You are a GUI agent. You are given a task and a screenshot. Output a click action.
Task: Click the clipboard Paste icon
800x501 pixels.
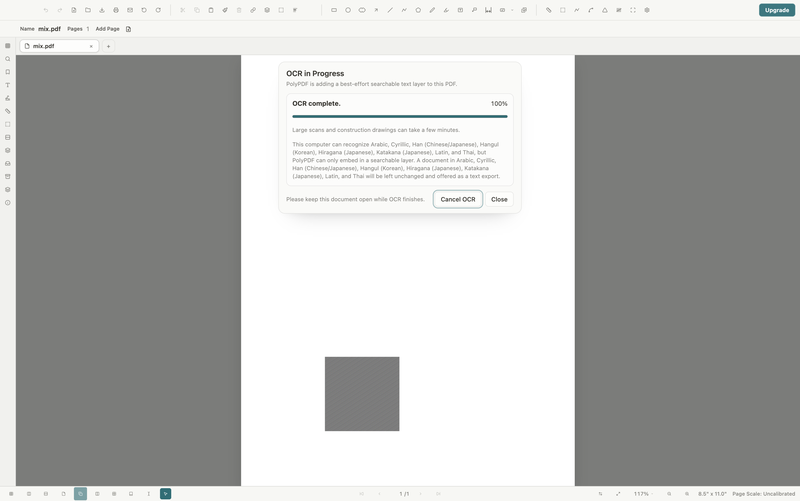pos(211,10)
